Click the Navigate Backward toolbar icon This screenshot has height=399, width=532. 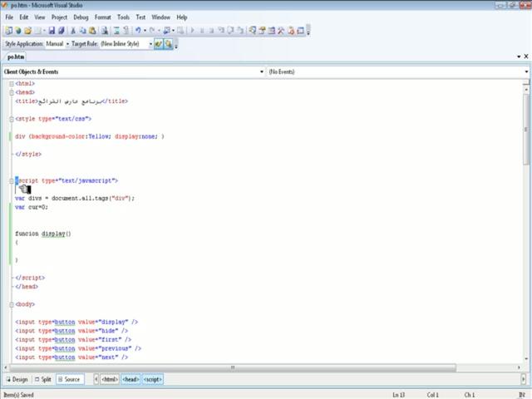166,31
